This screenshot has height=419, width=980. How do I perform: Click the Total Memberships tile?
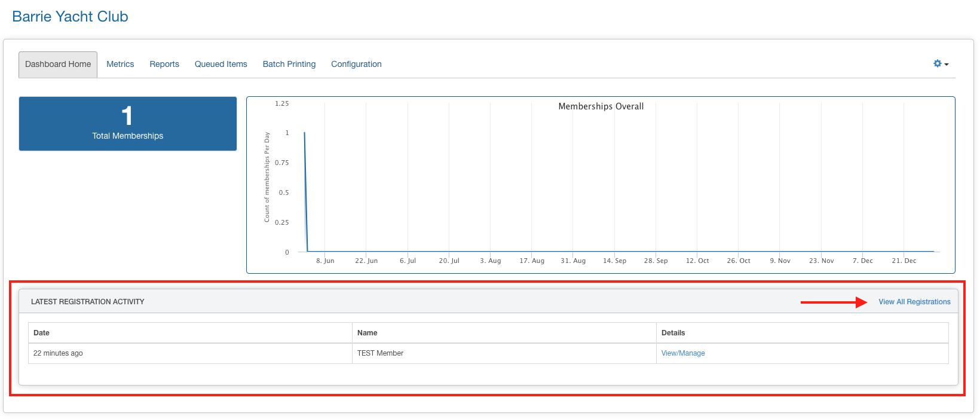click(128, 124)
